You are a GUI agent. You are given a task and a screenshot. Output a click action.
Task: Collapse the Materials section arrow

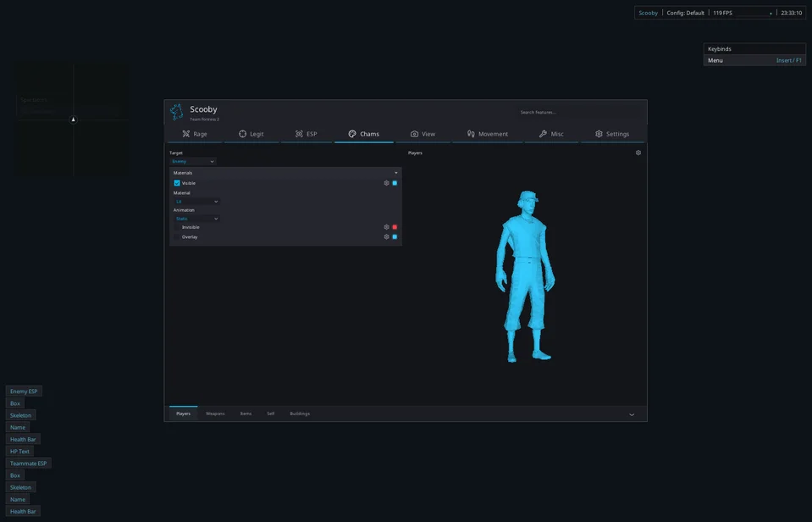pyautogui.click(x=396, y=173)
